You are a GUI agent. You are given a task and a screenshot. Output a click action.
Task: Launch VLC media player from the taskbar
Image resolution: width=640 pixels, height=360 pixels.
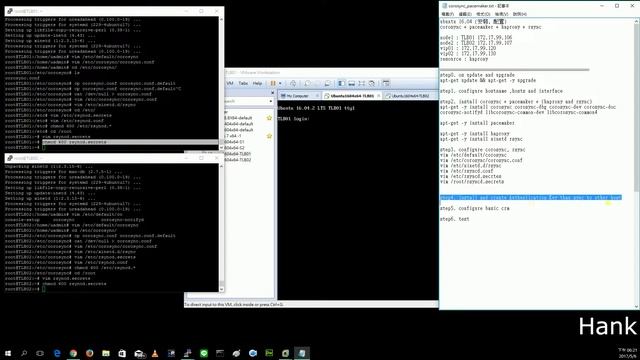[155, 353]
